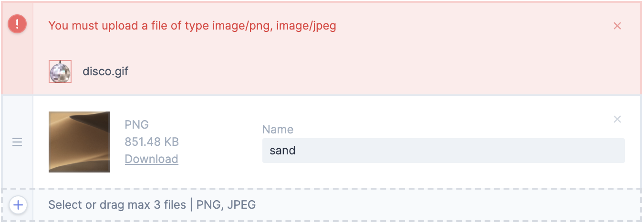
Task: Open the sand dune image thumbnail
Action: click(79, 142)
